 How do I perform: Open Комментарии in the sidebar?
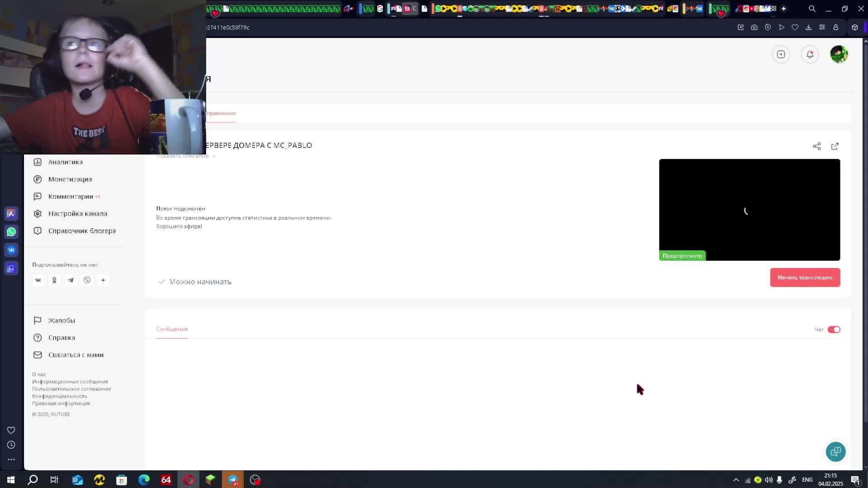point(71,197)
